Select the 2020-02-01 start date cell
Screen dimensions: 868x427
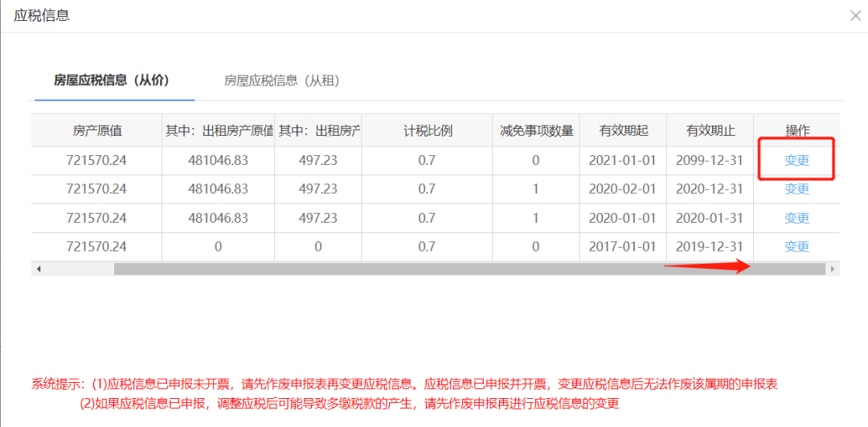pos(623,189)
